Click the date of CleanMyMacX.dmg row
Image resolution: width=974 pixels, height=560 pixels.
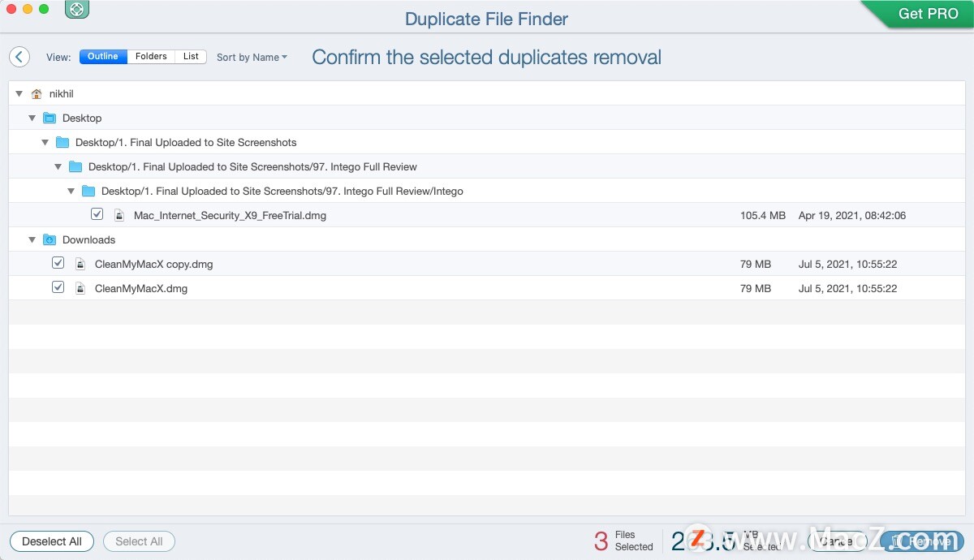pos(847,289)
